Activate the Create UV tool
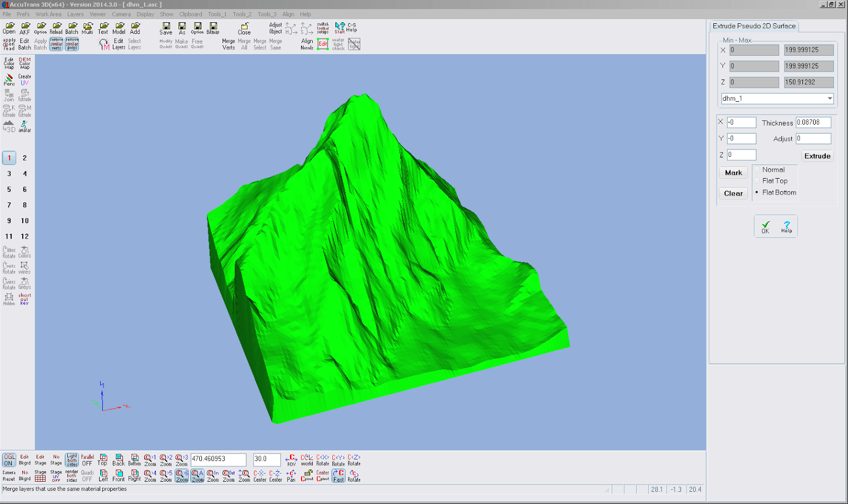 [25, 79]
